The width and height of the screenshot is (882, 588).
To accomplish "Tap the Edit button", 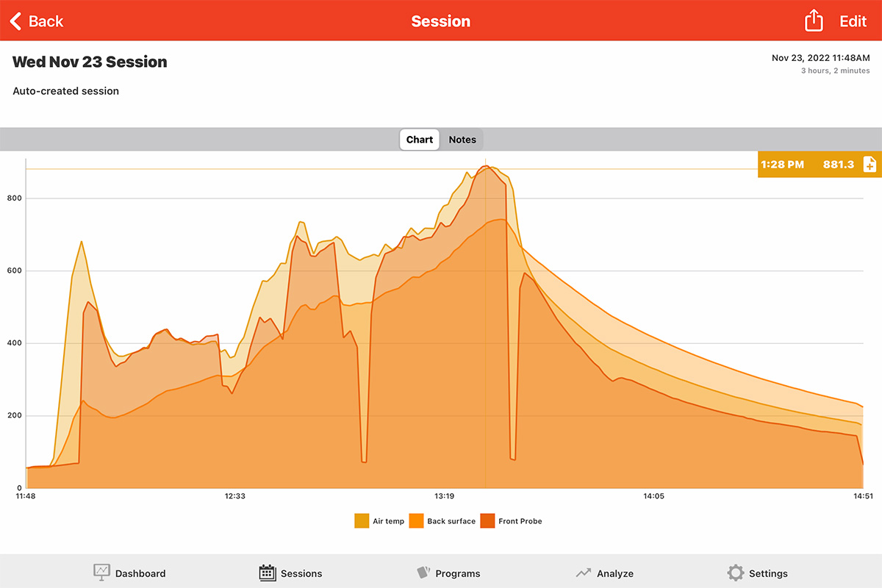I will tap(853, 21).
